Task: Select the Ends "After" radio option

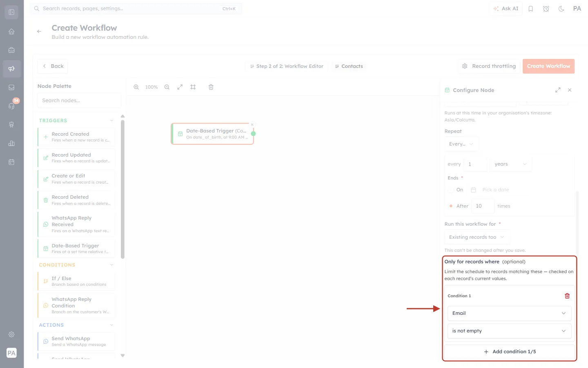Action: 451,206
